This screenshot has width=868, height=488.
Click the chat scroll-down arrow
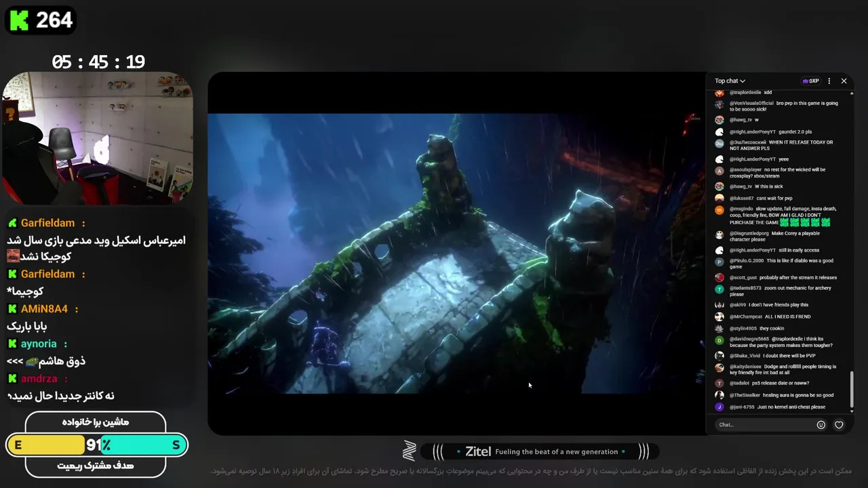(x=852, y=410)
